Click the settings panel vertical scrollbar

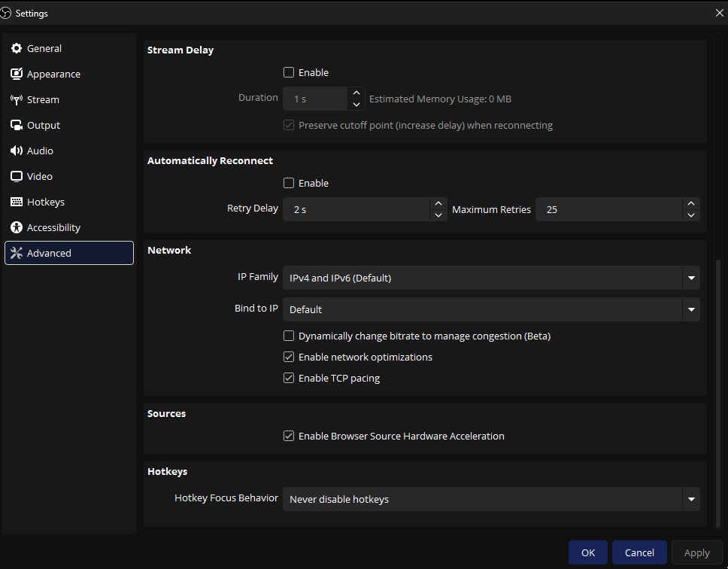point(718,393)
